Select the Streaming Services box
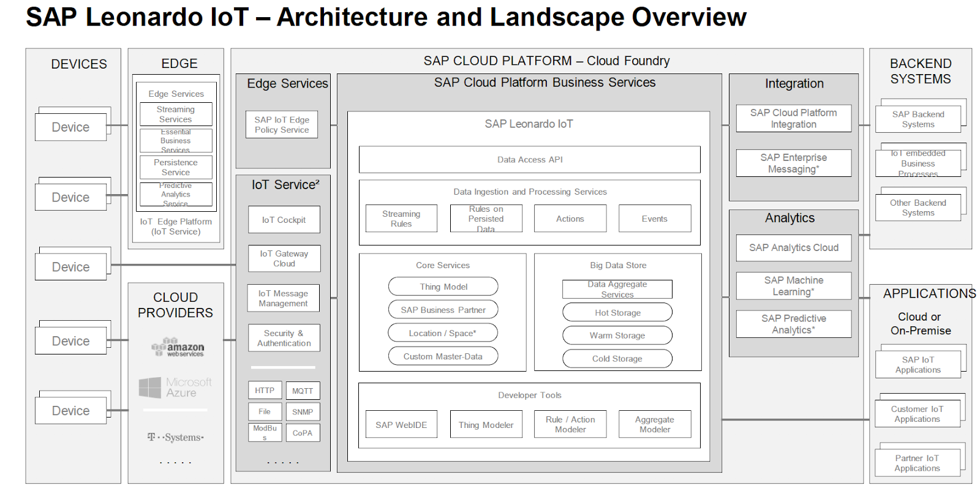The width and height of the screenshot is (980, 491). (x=176, y=114)
